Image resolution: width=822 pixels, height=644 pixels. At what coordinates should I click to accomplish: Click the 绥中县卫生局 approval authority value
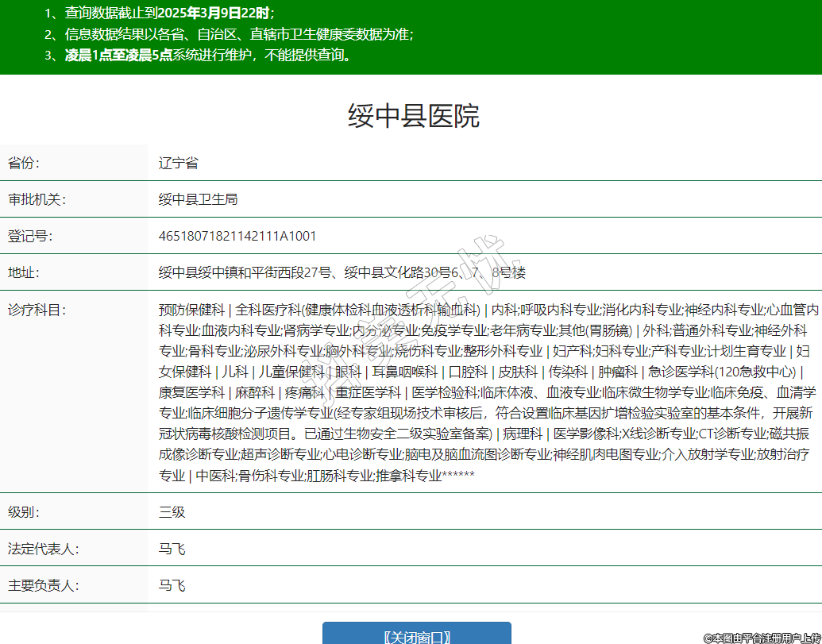(198, 199)
